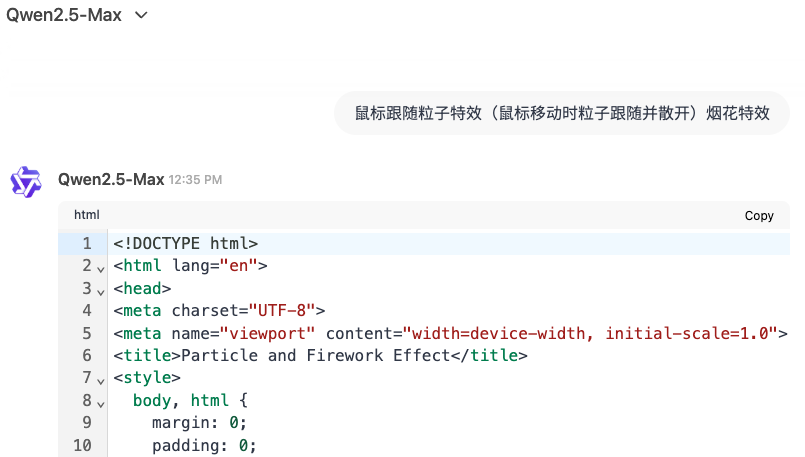The height and width of the screenshot is (457, 805).
Task: Click line number 6 in the gutter
Action: [87, 355]
